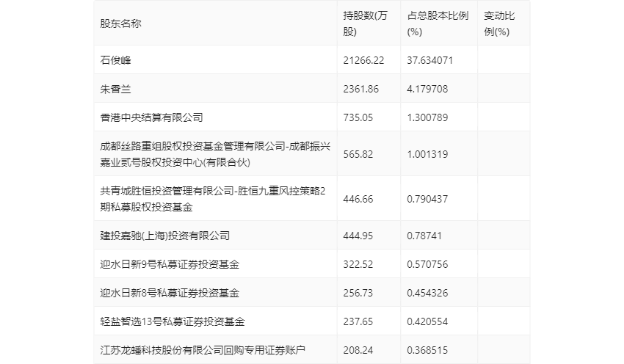Select shareholder 轻盐智选13号私募证券投资基金
The image size is (624, 364).
173,322
